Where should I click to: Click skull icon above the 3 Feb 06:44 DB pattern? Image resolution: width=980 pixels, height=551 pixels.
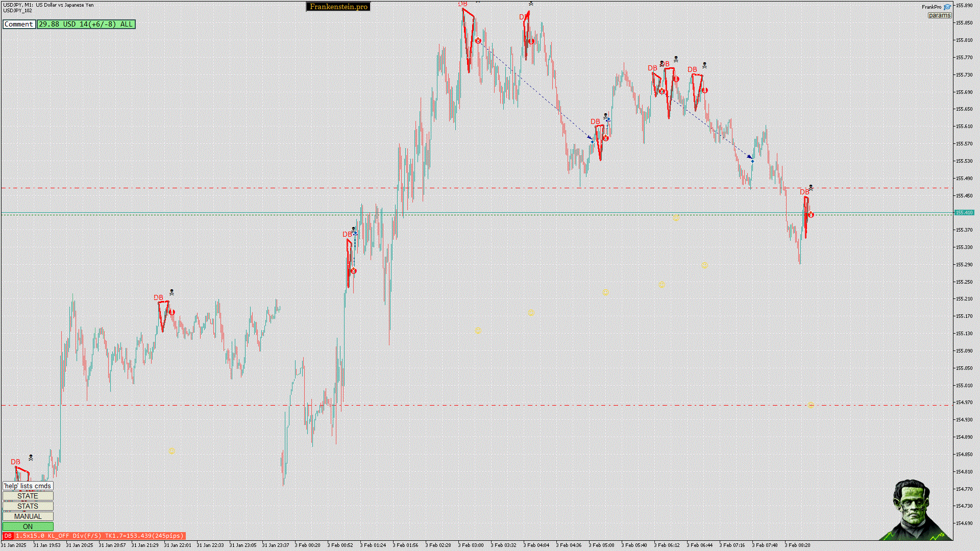pyautogui.click(x=704, y=65)
